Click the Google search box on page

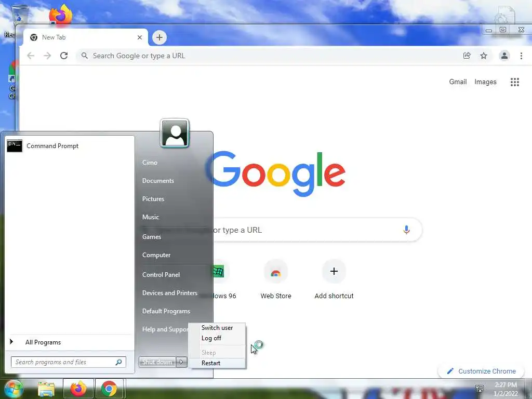317,230
